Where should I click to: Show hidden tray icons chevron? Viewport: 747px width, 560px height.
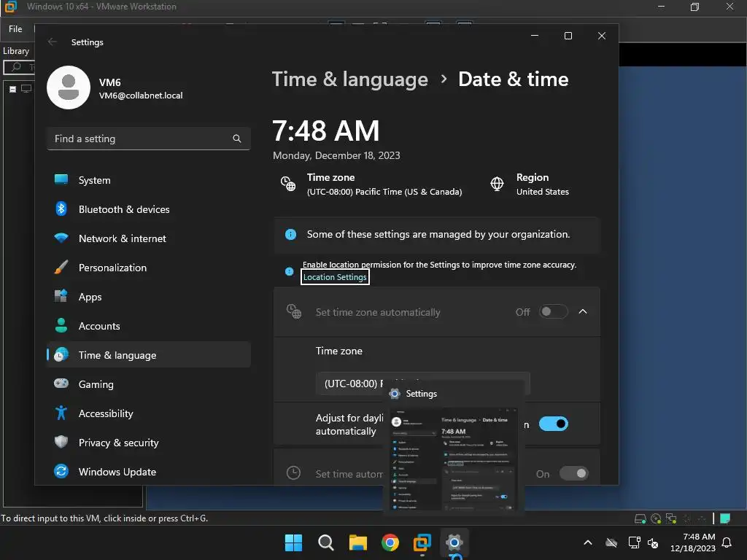click(588, 542)
